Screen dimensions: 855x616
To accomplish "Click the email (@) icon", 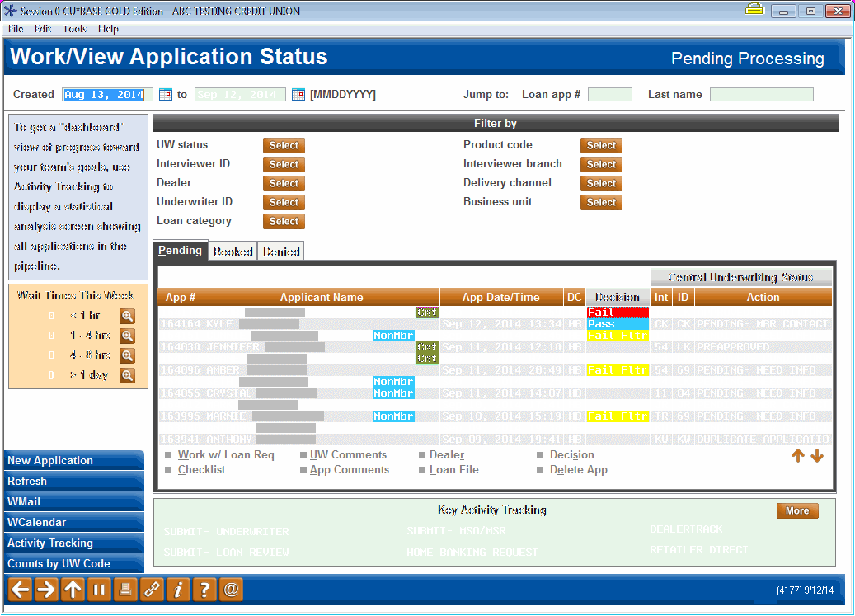I will (231, 589).
